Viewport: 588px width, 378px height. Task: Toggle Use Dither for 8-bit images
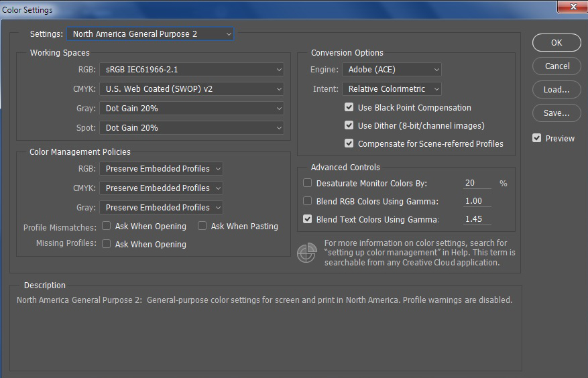349,125
